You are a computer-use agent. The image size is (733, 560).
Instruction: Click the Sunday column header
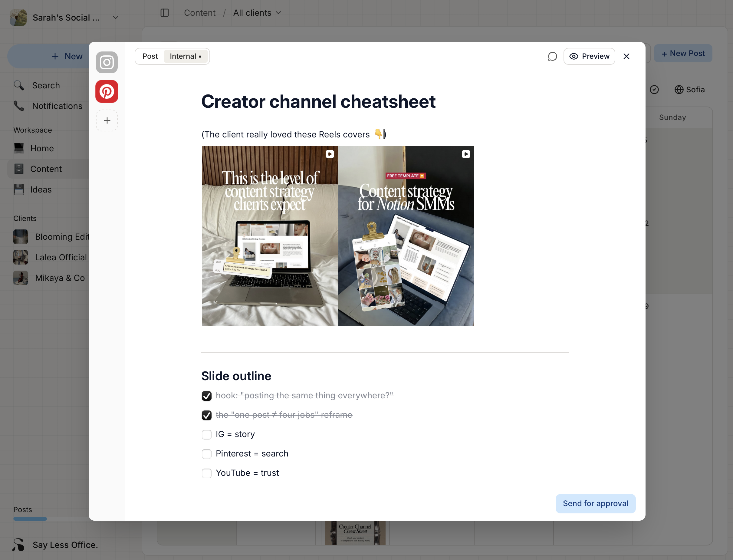pyautogui.click(x=672, y=117)
